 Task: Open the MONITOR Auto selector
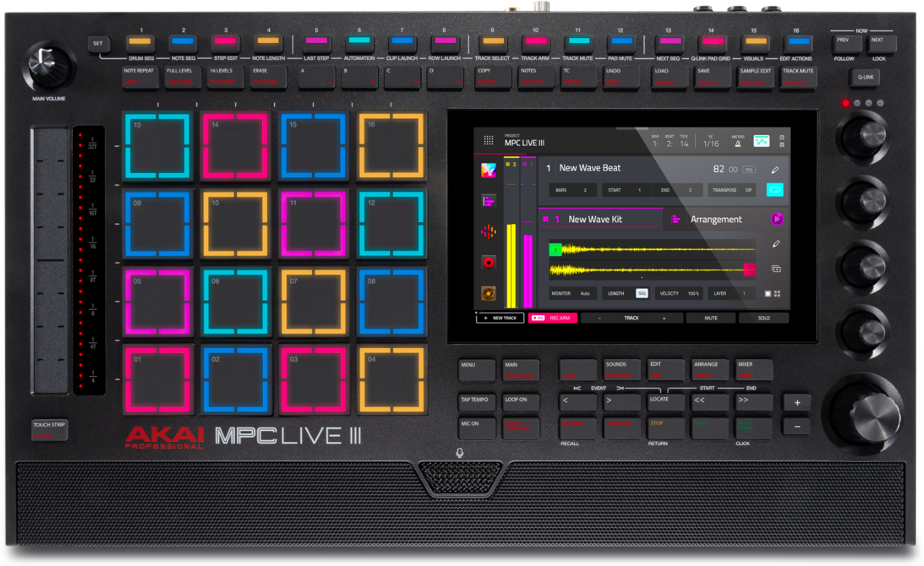[573, 294]
